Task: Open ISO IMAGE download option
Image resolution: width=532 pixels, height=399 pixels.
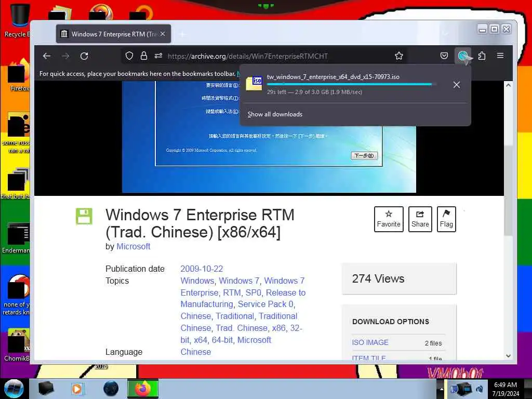Action: (370, 343)
